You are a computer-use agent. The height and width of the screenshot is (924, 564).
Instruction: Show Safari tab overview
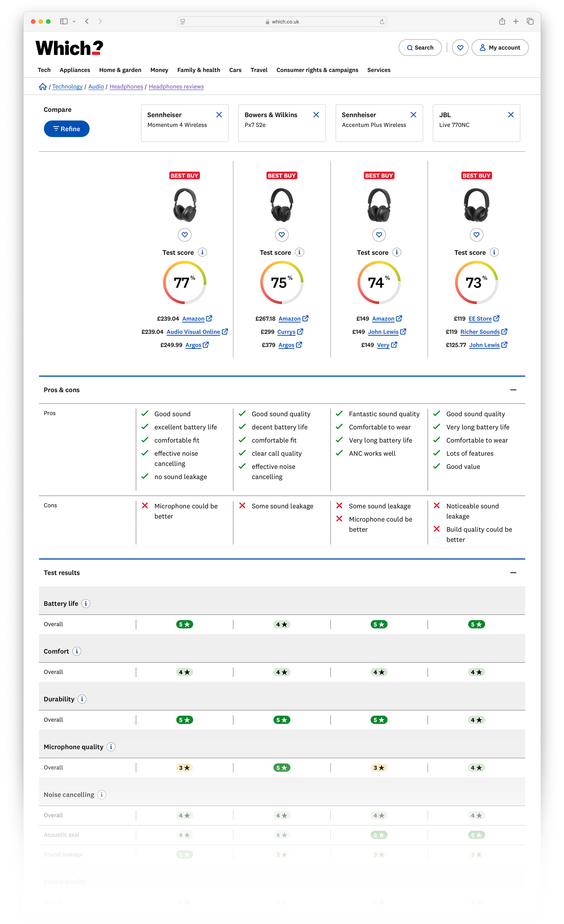530,21
